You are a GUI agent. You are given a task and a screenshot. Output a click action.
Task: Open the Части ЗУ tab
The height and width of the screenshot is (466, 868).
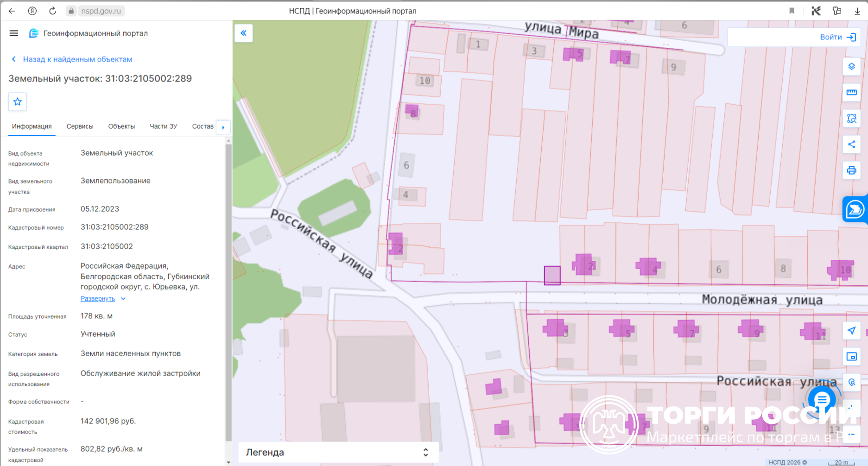(x=163, y=126)
